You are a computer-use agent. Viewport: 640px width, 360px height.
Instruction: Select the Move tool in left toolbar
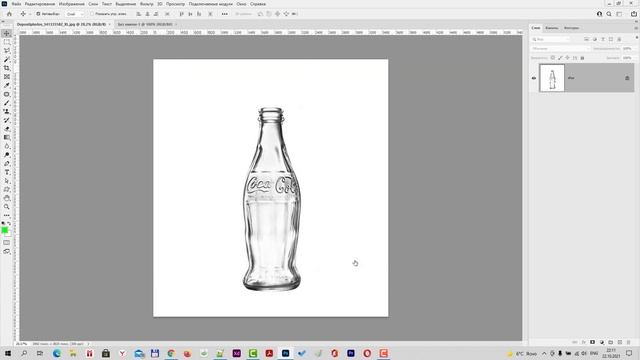point(7,33)
